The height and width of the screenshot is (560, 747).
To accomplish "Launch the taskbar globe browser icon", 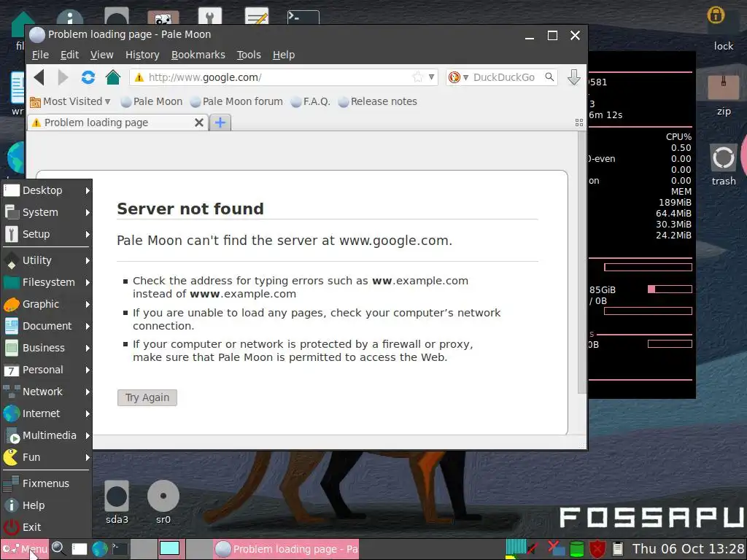I will [99, 549].
